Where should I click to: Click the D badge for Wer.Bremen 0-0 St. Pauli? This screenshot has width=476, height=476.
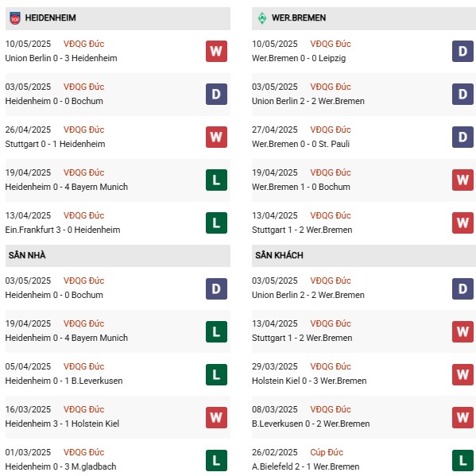pyautogui.click(x=462, y=137)
